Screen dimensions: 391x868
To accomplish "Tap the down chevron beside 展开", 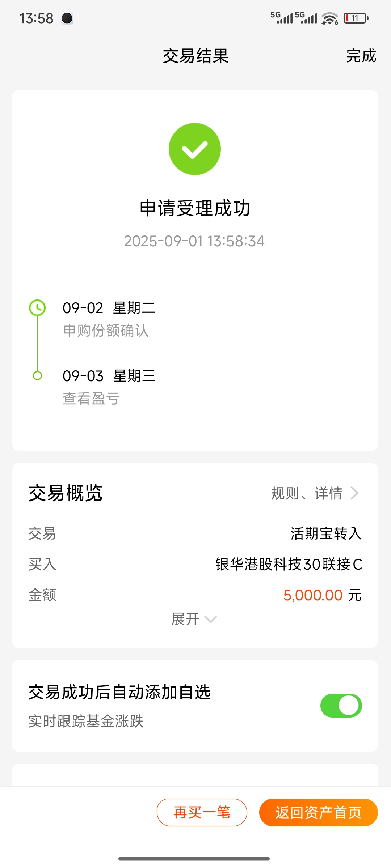I will tap(211, 620).
